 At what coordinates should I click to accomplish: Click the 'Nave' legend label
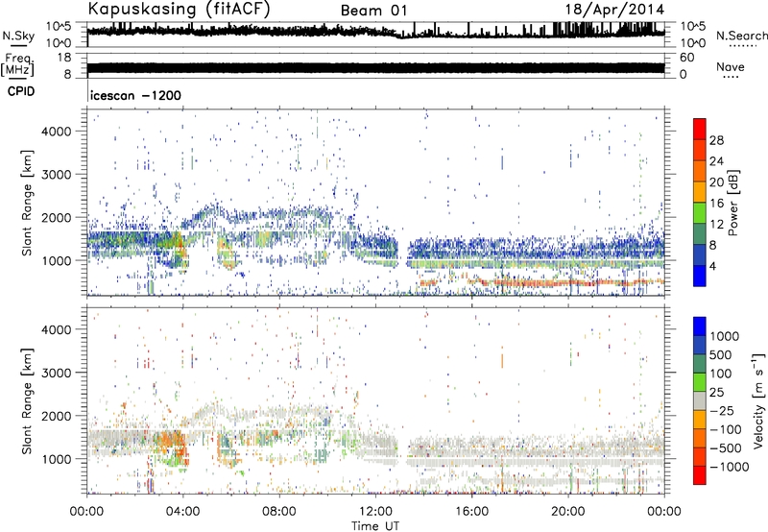(x=731, y=66)
